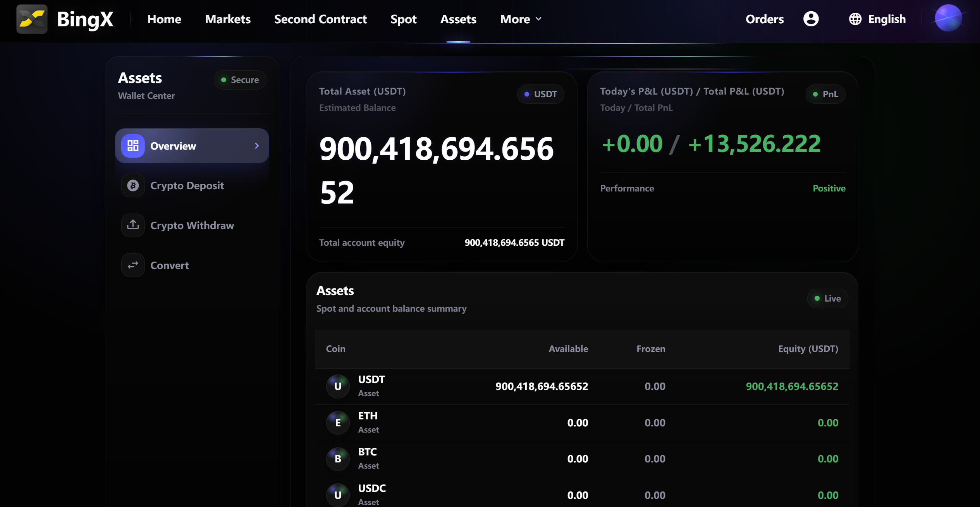
Task: Click the Live status badge
Action: [827, 298]
